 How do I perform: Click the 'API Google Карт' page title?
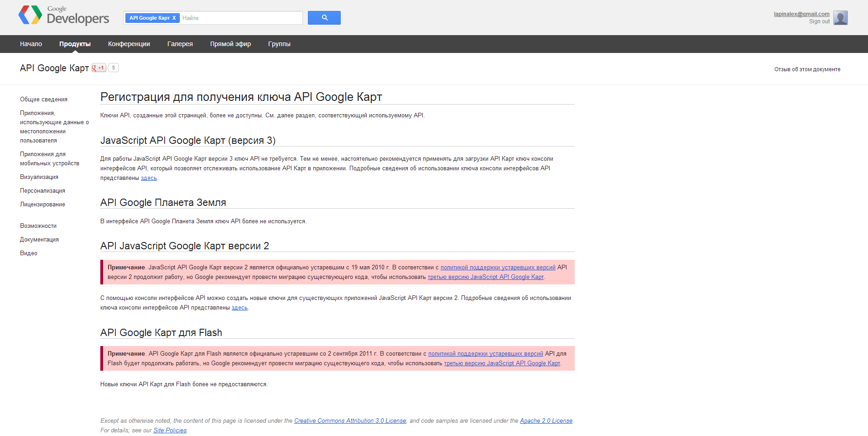click(54, 68)
